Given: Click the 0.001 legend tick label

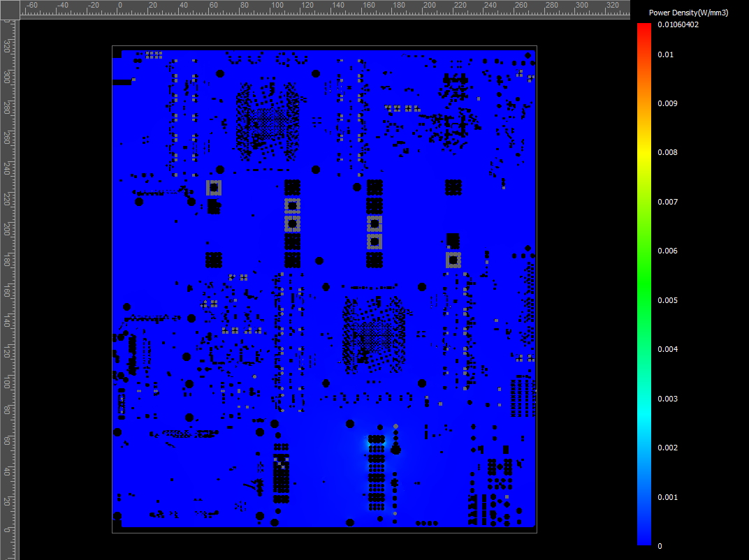Looking at the screenshot, I should coord(667,497).
